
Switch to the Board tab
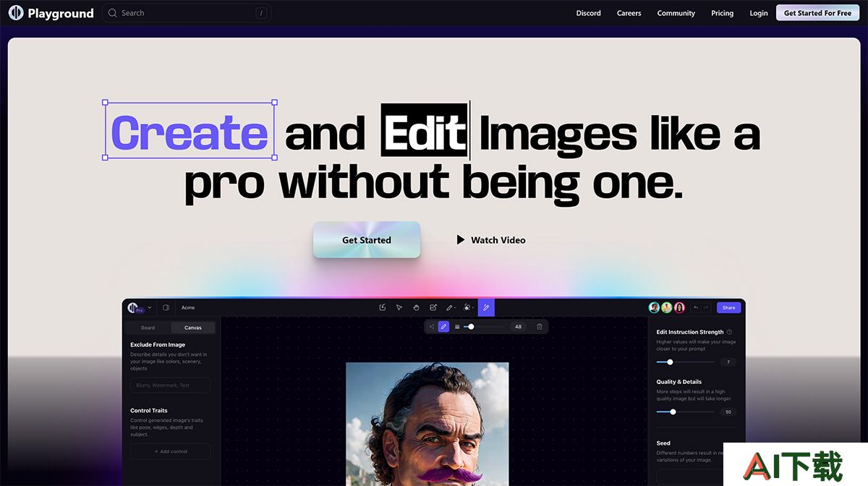148,328
